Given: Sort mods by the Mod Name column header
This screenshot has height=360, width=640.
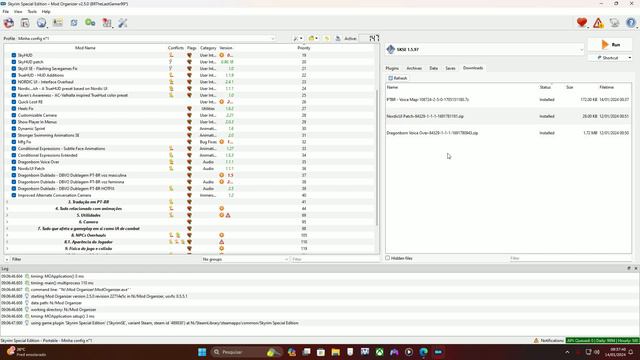Looking at the screenshot, I should point(85,48).
